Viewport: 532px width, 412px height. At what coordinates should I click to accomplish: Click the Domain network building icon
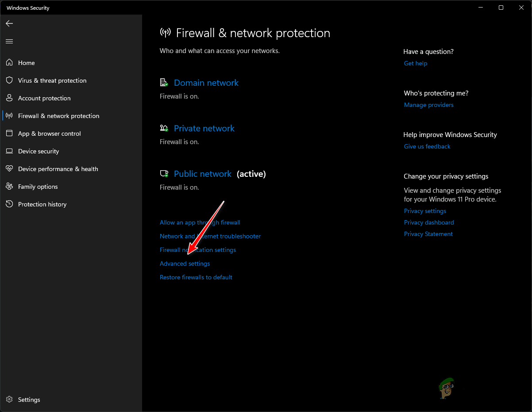164,82
